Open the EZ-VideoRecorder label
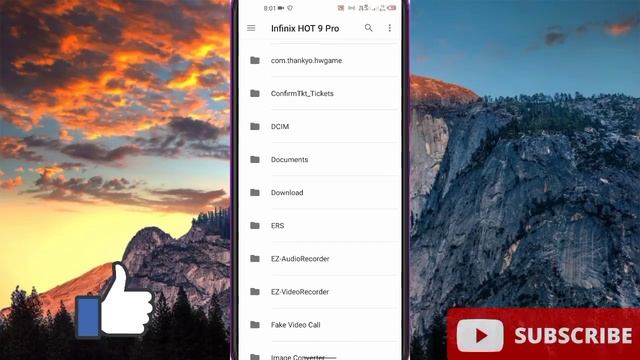 (x=300, y=292)
